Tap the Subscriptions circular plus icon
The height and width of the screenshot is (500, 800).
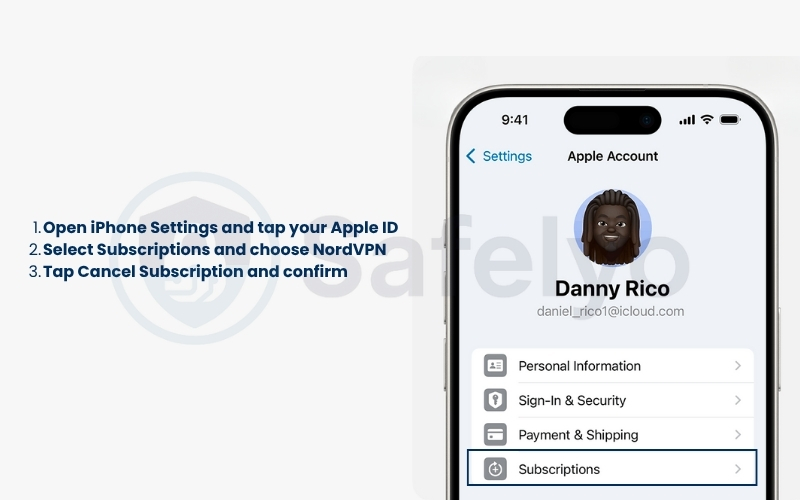tap(495, 469)
